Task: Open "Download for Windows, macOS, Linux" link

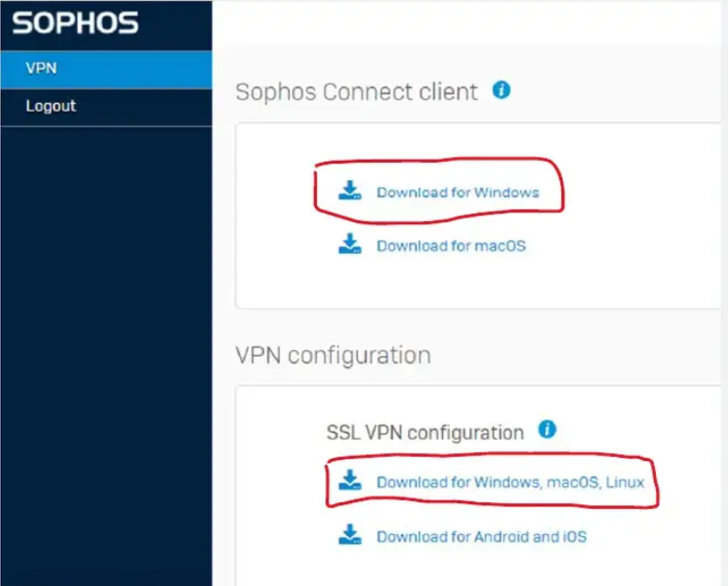Action: (x=510, y=481)
